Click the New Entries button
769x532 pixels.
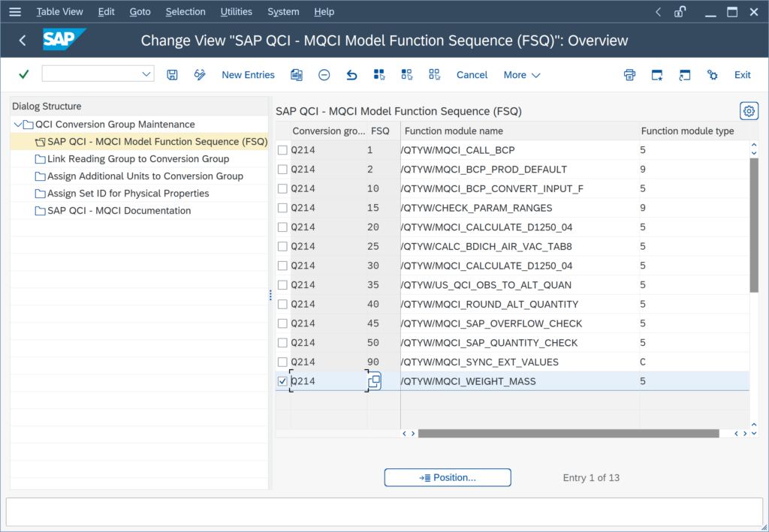[x=248, y=75]
